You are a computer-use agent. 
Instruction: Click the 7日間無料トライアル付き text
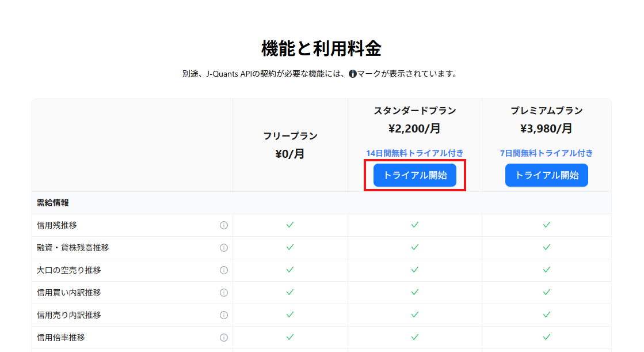546,153
